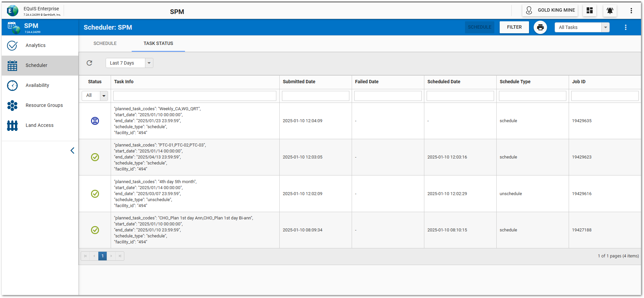Click the Job ID filter field
Screen dimensions: 644x298
(605, 96)
